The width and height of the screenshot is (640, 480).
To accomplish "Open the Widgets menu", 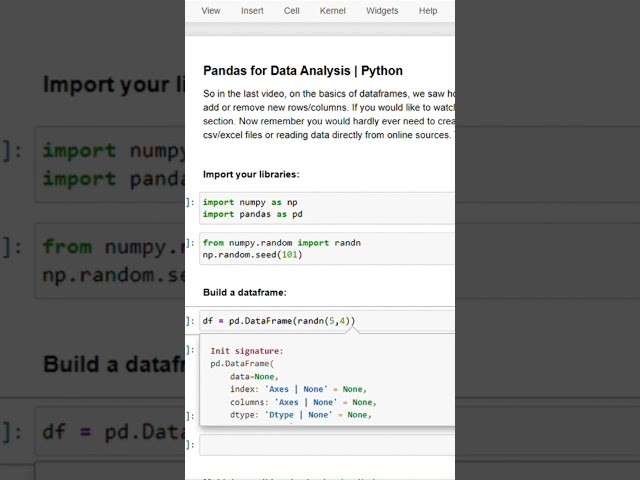I will [x=382, y=11].
